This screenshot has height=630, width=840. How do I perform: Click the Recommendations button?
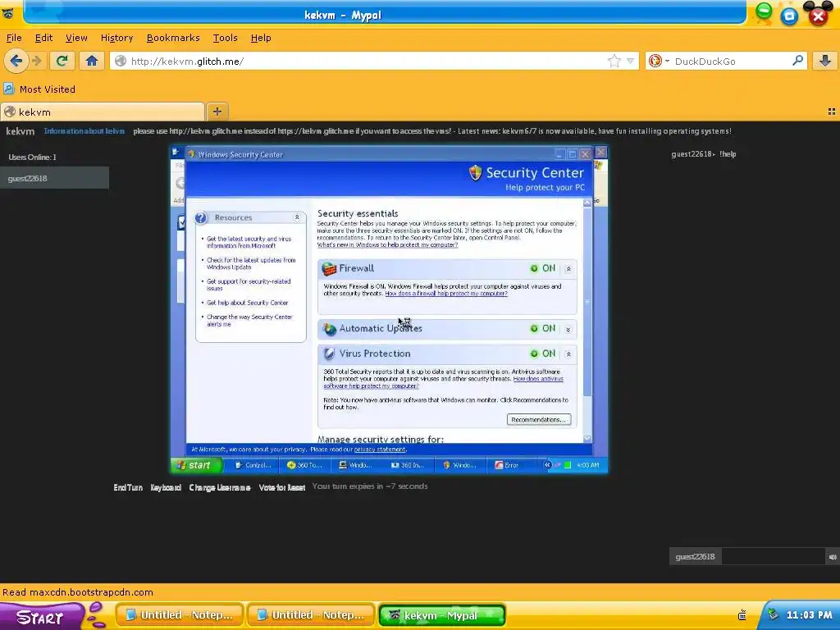tap(539, 419)
